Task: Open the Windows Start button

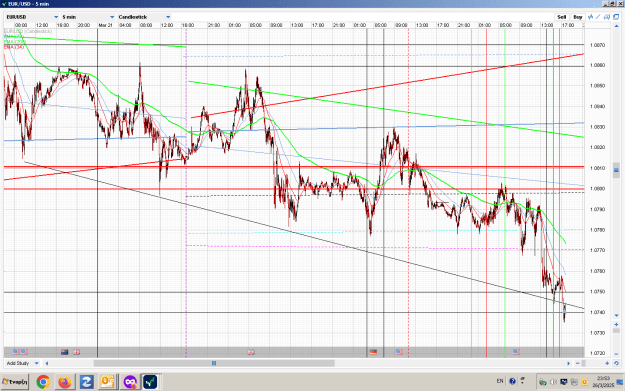Action: [x=15, y=382]
